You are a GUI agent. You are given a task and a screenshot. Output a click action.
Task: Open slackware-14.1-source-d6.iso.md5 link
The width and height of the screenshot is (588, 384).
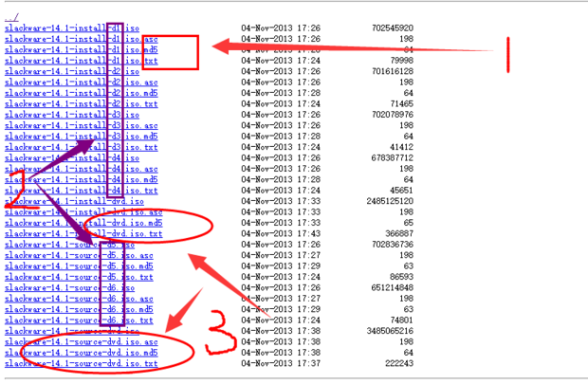pos(79,310)
